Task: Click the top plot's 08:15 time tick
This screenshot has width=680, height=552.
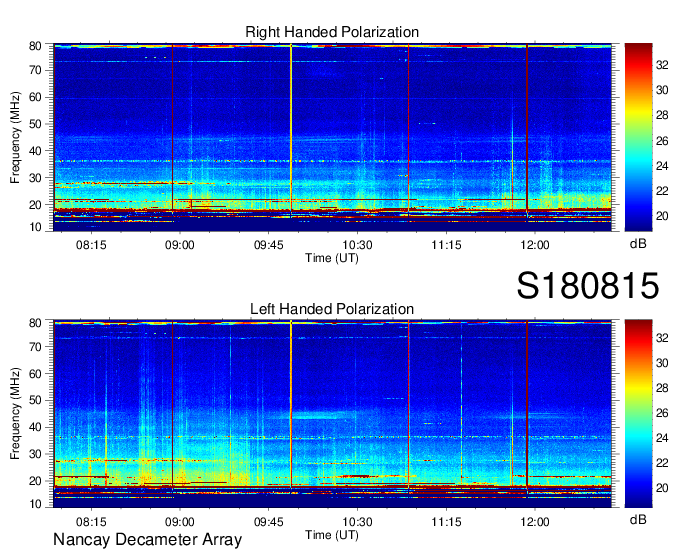Action: click(x=91, y=245)
